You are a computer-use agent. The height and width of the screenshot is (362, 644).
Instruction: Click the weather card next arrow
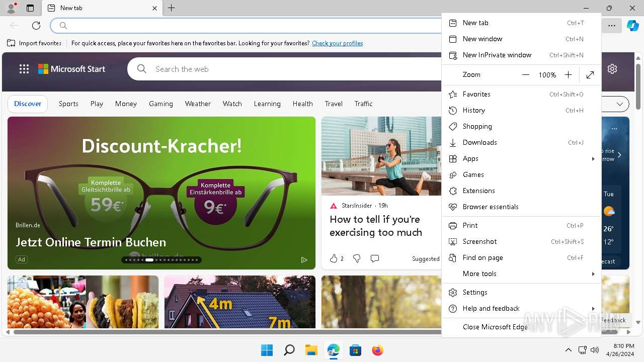click(x=619, y=155)
